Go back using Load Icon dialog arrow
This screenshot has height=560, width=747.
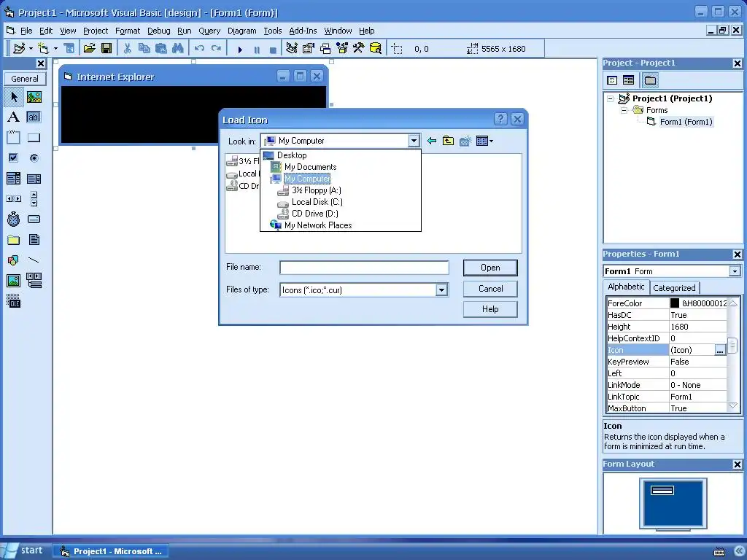pyautogui.click(x=432, y=141)
